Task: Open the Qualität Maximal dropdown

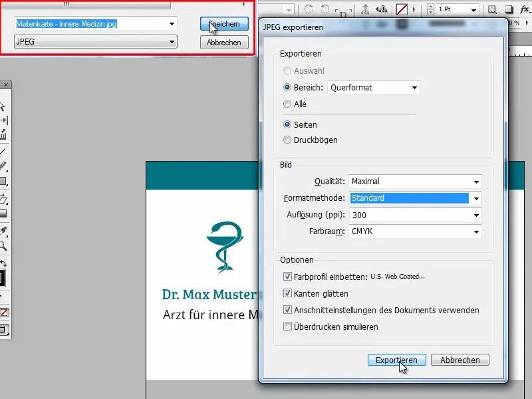Action: [415, 182]
